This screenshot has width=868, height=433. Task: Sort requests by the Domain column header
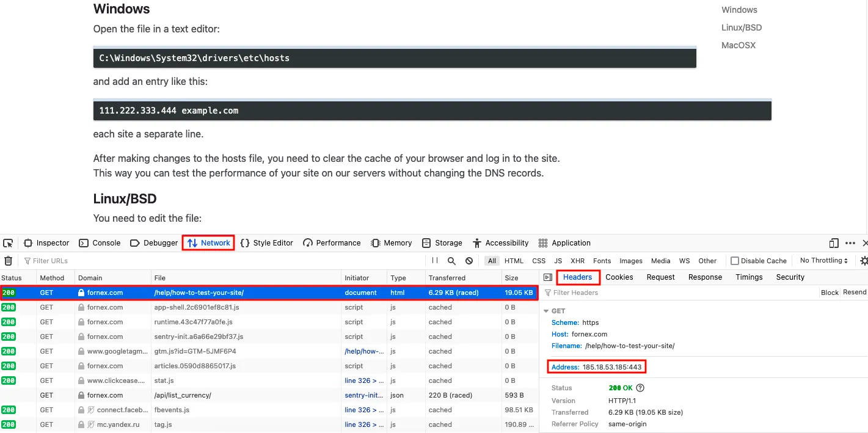pyautogui.click(x=112, y=278)
